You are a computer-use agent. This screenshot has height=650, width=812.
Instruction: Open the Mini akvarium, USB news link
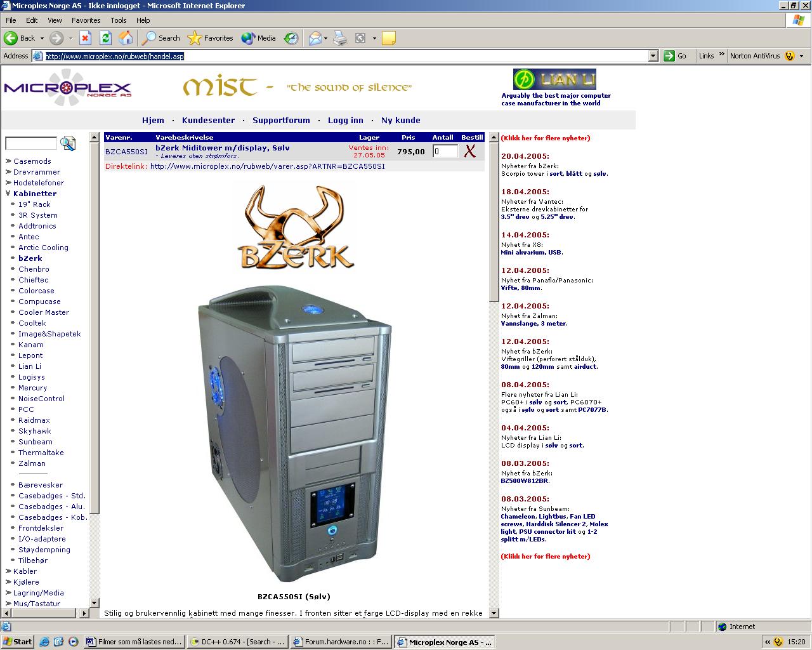532,252
